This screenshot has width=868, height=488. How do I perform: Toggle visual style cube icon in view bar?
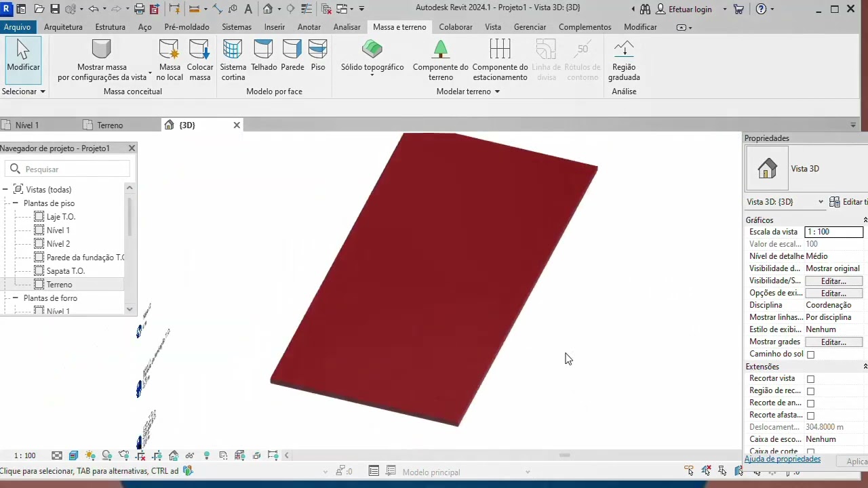click(73, 455)
